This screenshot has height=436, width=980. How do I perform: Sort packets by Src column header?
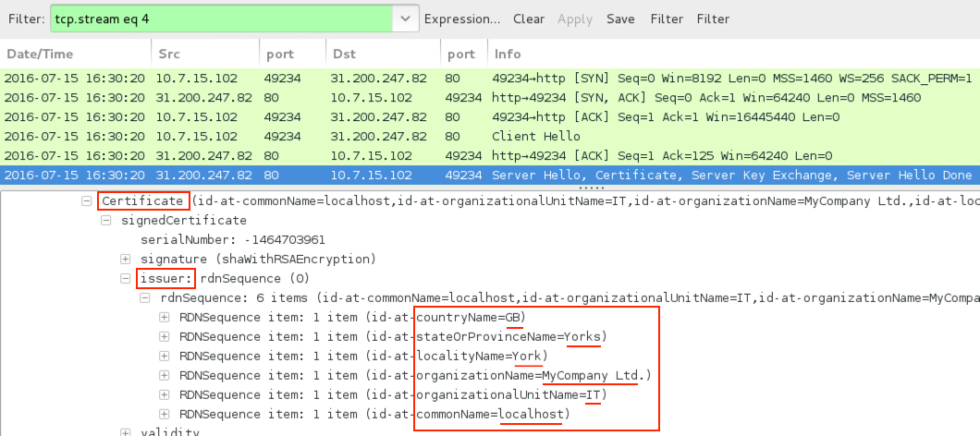(x=169, y=54)
